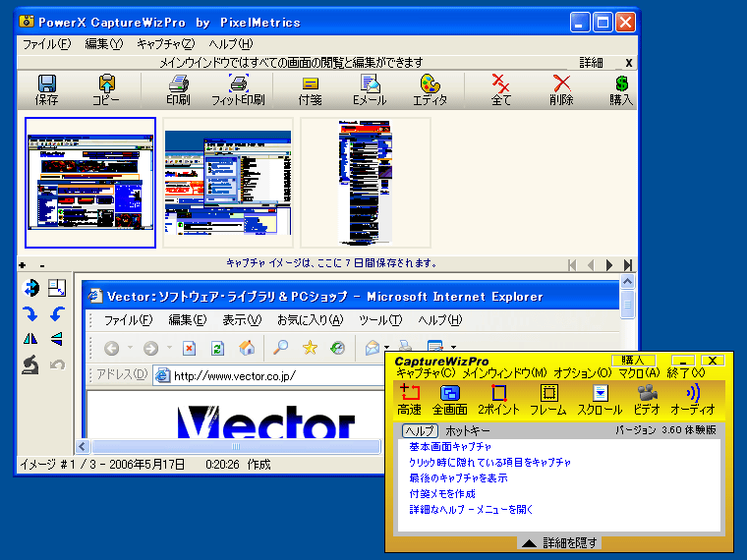Go to previous capture arrow
This screenshot has width=747, height=560.
click(591, 264)
